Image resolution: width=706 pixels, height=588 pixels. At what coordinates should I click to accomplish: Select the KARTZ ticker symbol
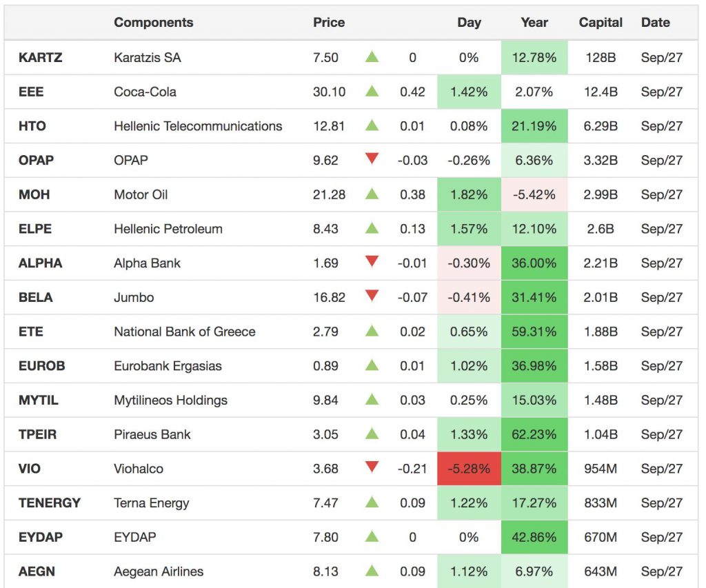click(38, 57)
